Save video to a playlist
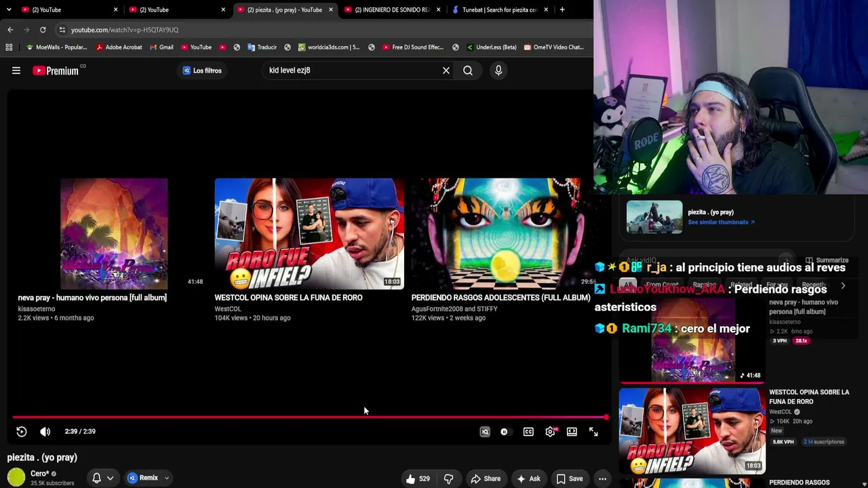The height and width of the screenshot is (488, 868). pos(570,479)
